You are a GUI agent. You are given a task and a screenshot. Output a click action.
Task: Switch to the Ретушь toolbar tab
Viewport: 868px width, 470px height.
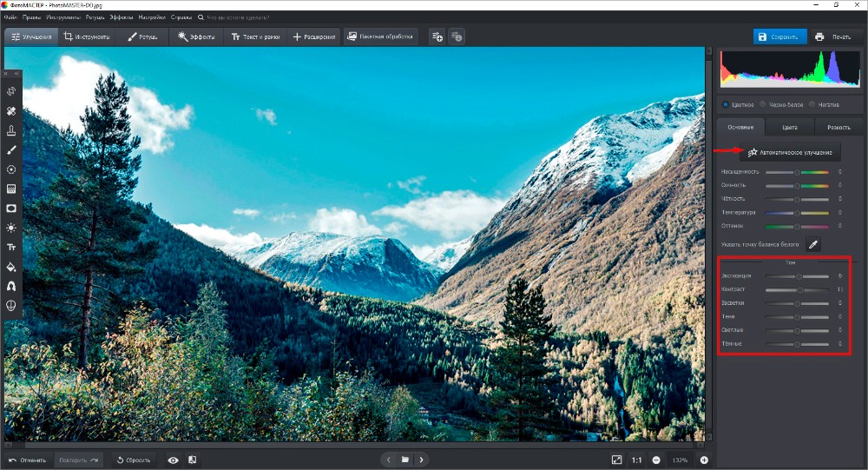pos(142,36)
